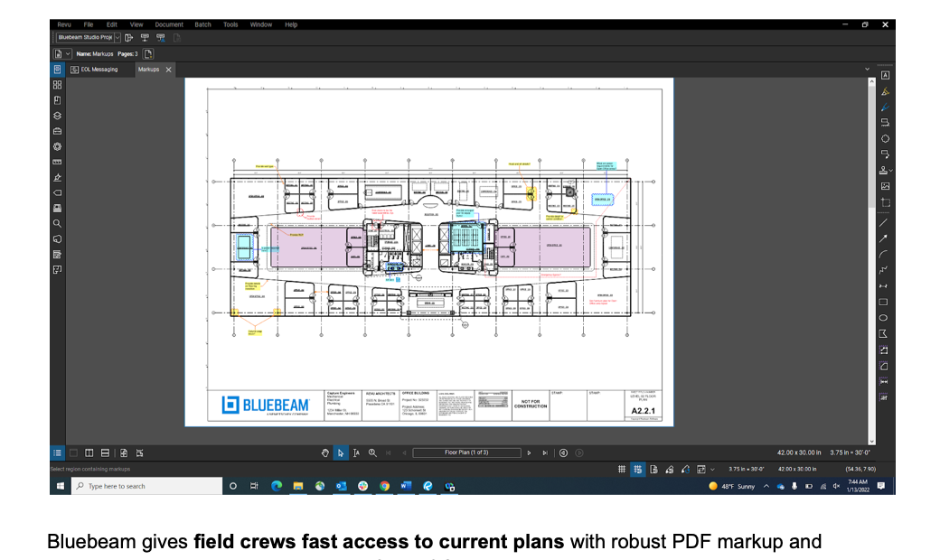This screenshot has height=560, width=940.
Task: Open the Search panel on the left sidebar
Action: pyautogui.click(x=57, y=222)
